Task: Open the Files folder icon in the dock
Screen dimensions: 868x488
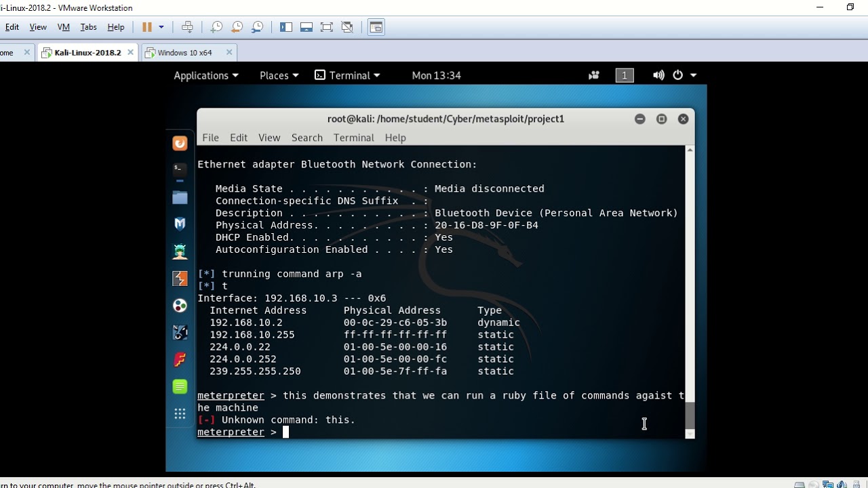Action: (x=180, y=197)
